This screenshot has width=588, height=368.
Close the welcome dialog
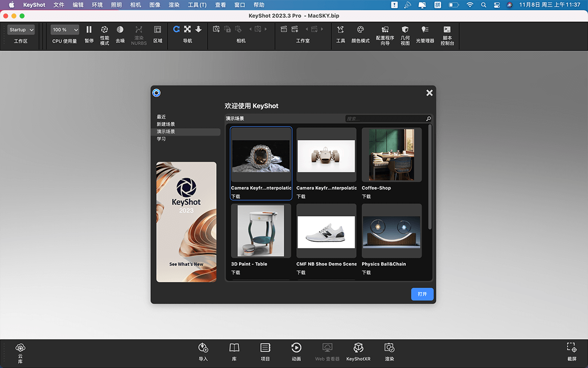point(429,93)
